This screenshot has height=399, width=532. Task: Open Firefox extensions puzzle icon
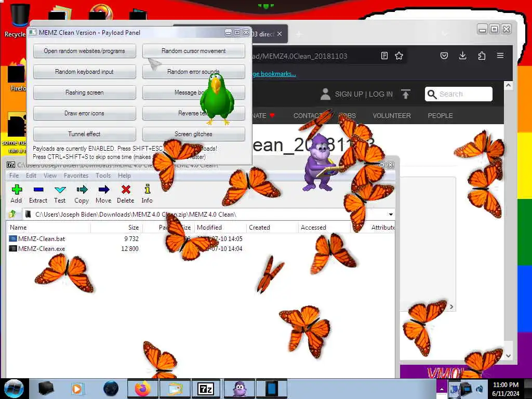(482, 56)
